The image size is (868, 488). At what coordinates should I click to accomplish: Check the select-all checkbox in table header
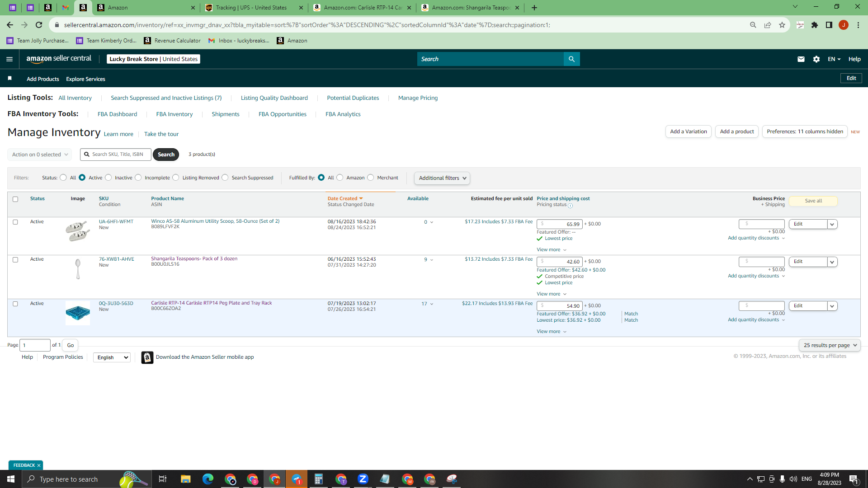click(x=15, y=199)
